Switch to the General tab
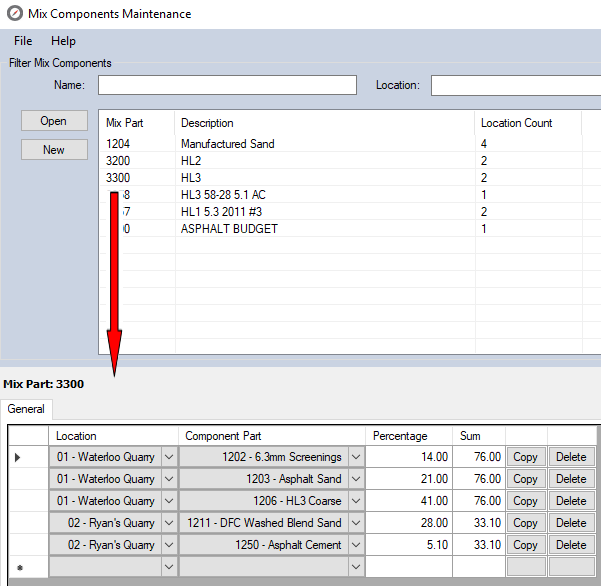 (26, 409)
